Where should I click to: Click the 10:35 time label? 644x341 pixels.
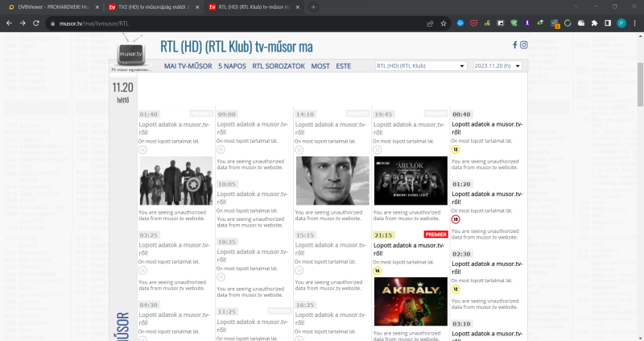coord(227,242)
